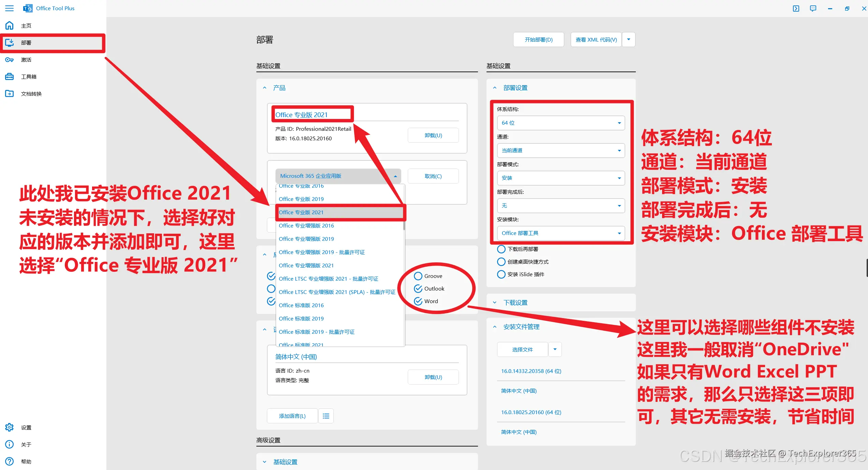The height and width of the screenshot is (470, 868).
Task: Open the Office 部署工具 module dropdown
Action: pos(561,233)
